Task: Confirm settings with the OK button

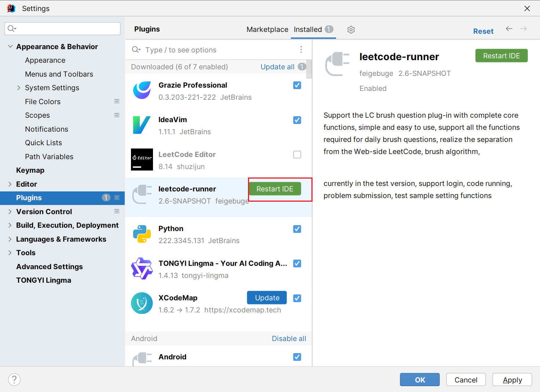Action: pyautogui.click(x=420, y=380)
